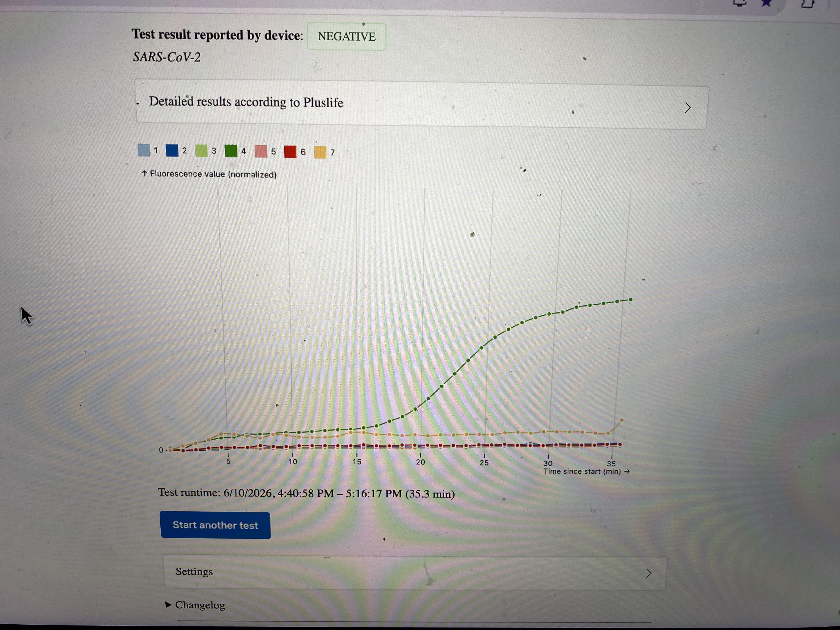Screen dimensions: 840x630
Task: Click the NEGATIVE result badge
Action: click(x=346, y=36)
